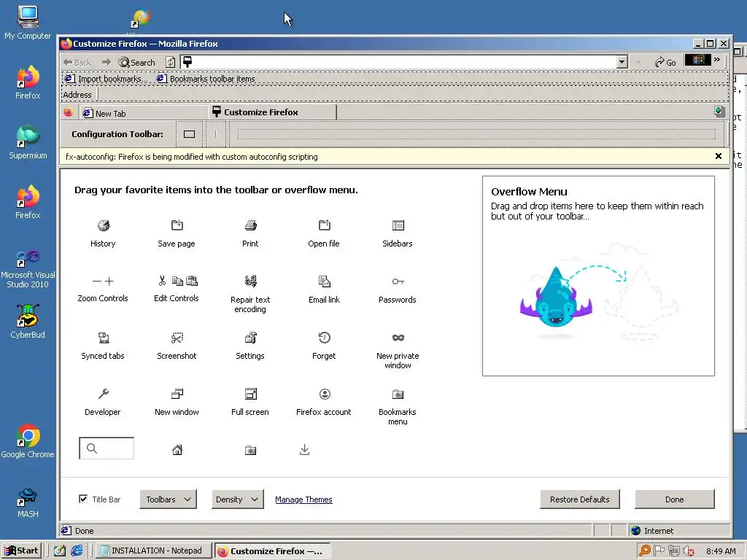Pick the New window icon
Viewport: 747px width, 560px height.
177,394
